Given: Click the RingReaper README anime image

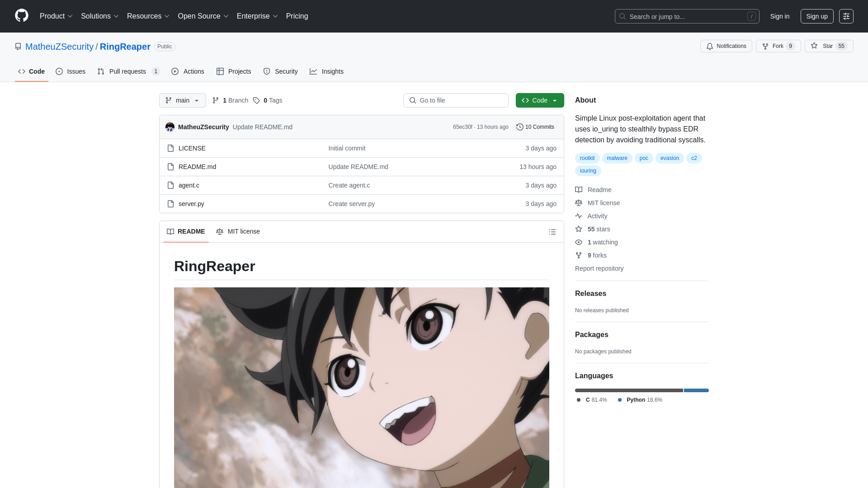Looking at the screenshot, I should pyautogui.click(x=362, y=388).
